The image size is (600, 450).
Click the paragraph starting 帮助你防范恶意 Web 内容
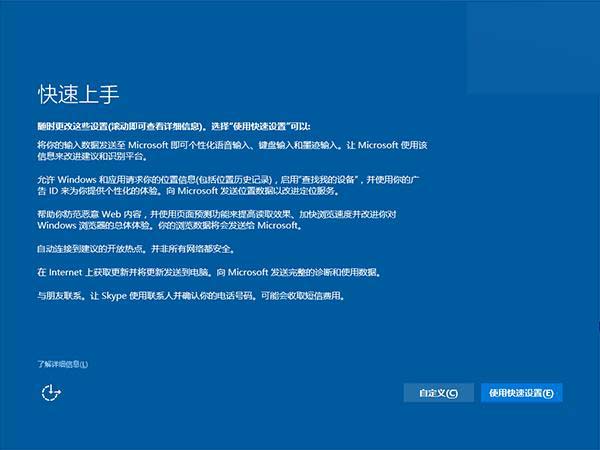pos(217,220)
